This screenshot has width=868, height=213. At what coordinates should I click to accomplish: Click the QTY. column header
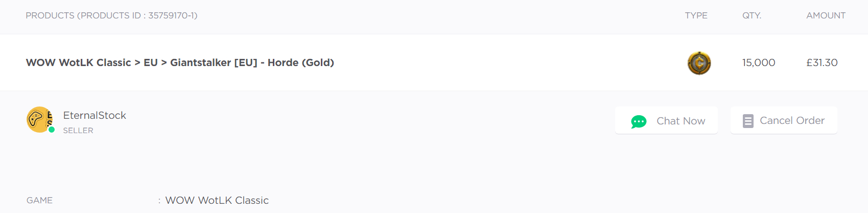click(752, 15)
